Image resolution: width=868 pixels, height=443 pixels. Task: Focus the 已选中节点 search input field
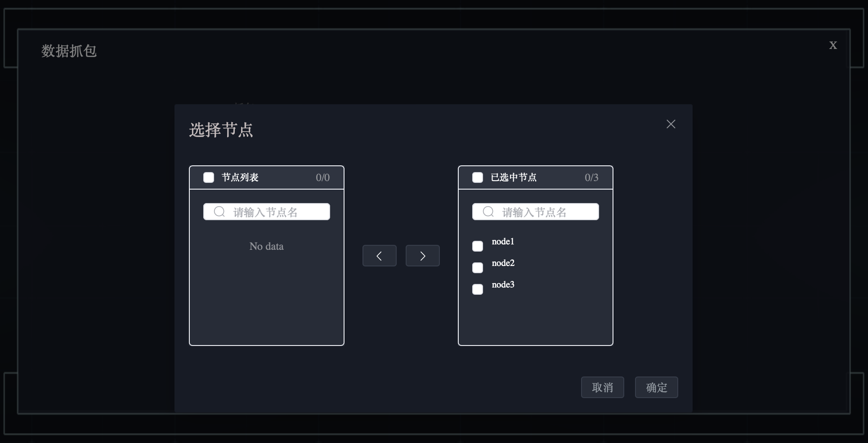[543, 212]
